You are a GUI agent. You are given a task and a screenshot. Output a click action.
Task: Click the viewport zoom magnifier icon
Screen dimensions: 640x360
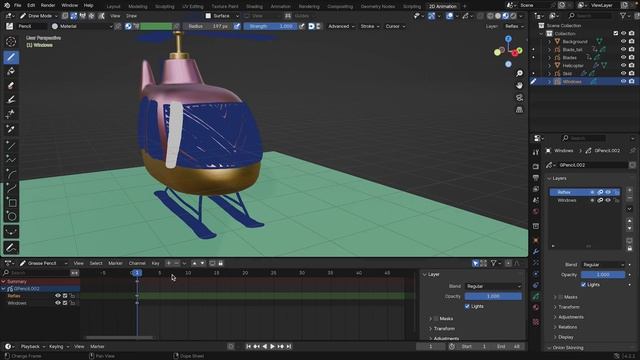(x=519, y=73)
